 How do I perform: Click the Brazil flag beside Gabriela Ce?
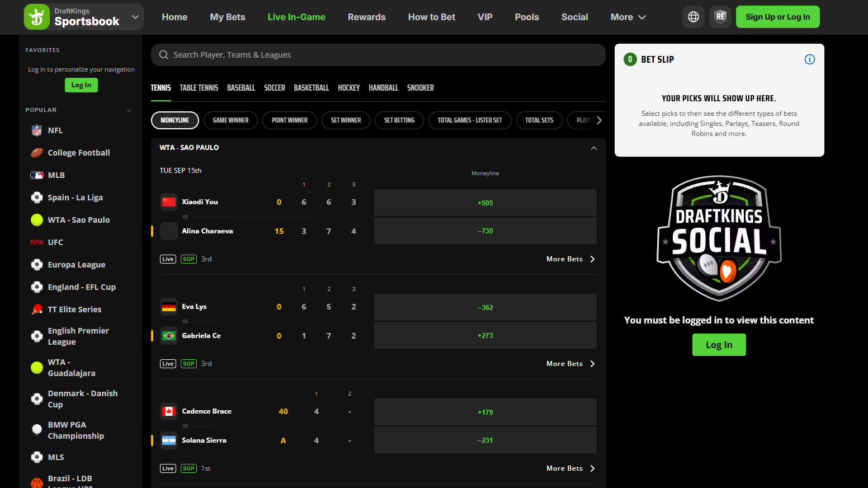(x=169, y=336)
